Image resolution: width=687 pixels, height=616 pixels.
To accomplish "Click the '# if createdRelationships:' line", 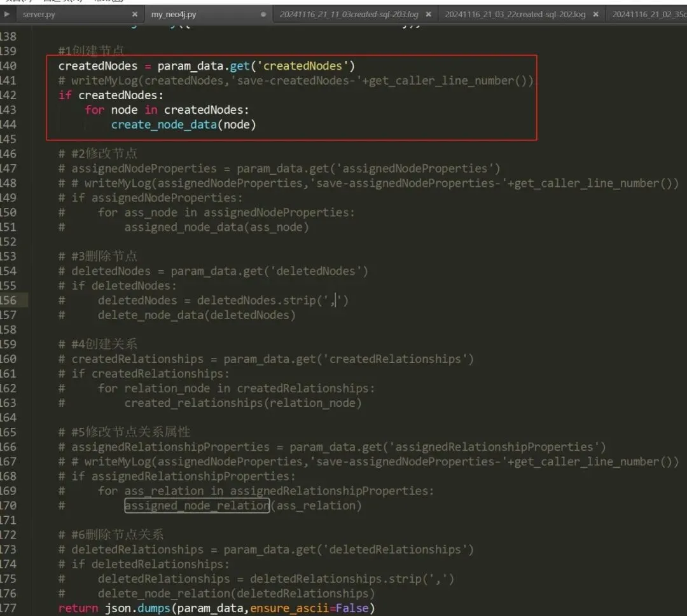I will tap(144, 374).
